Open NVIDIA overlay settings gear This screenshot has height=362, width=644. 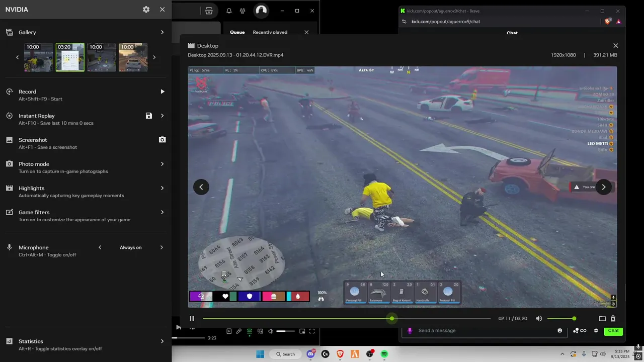click(146, 10)
